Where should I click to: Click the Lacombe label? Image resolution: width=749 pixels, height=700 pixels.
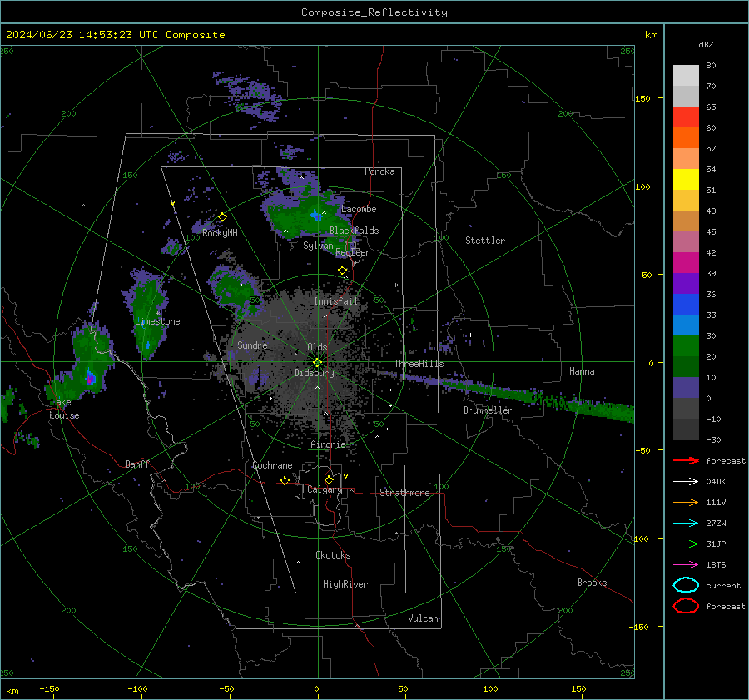point(359,209)
